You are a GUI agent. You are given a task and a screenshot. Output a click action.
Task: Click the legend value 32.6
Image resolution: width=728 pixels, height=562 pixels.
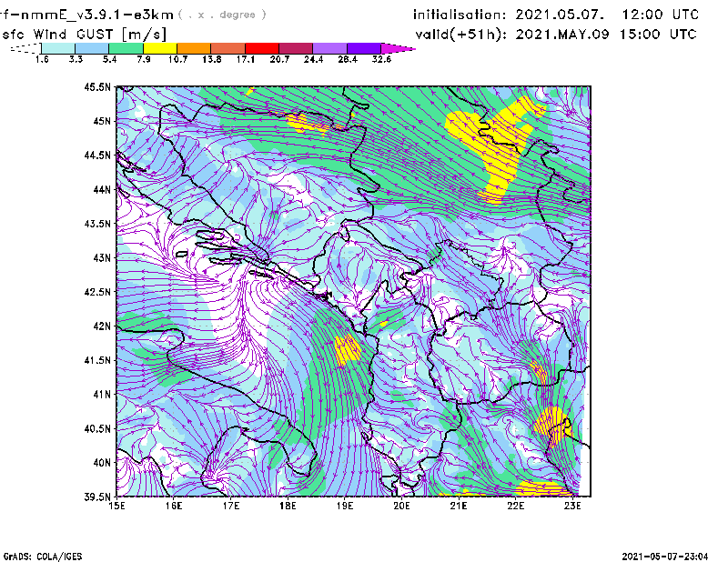381,59
